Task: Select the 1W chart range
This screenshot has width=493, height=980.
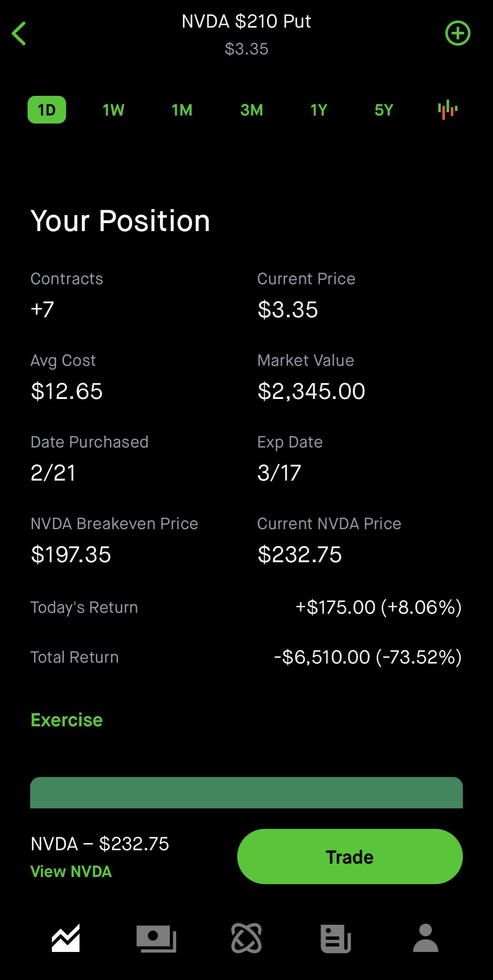Action: coord(113,110)
